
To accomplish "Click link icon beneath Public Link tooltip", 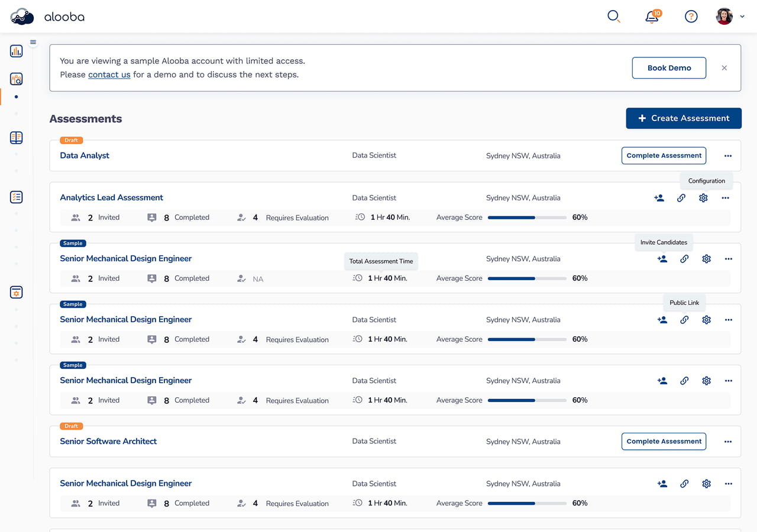I will point(684,320).
